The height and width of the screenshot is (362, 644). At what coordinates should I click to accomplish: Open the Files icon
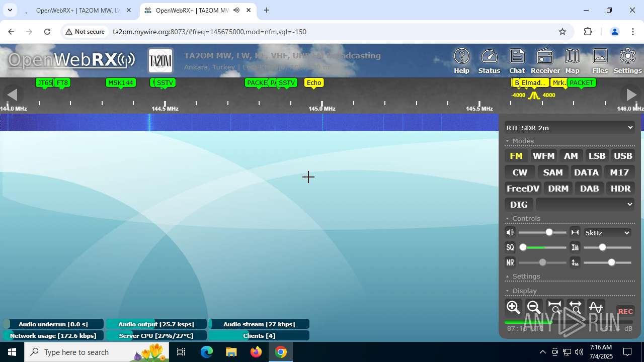click(x=600, y=61)
